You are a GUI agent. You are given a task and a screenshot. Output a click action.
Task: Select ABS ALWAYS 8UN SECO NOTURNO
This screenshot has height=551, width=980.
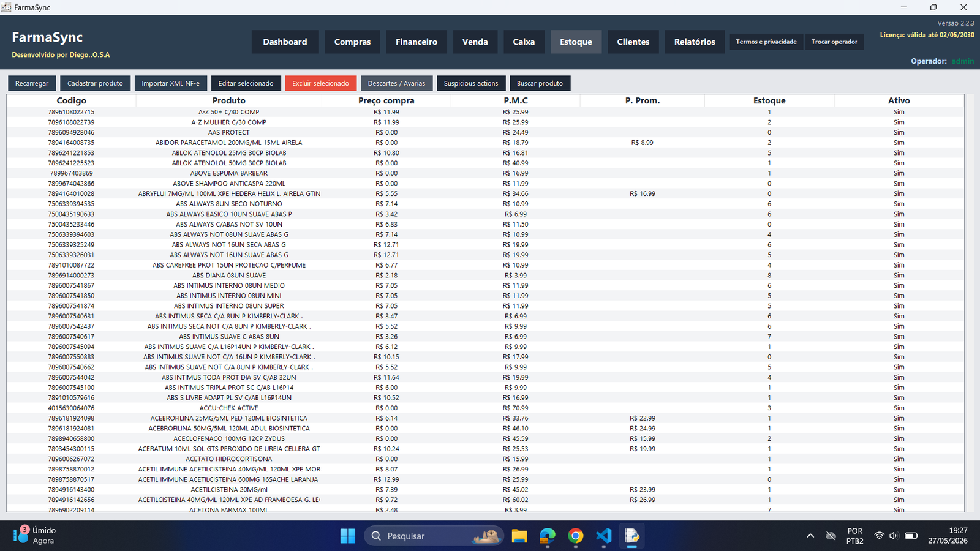(485, 204)
